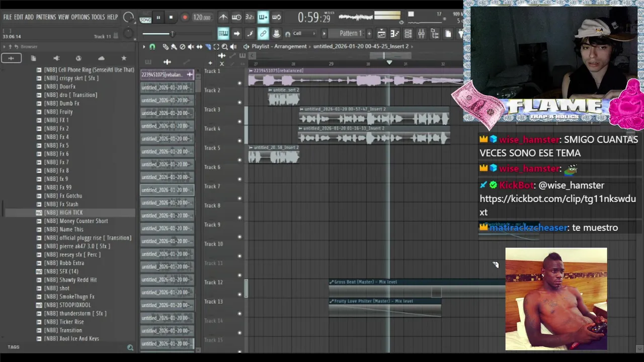The width and height of the screenshot is (644, 362).
Task: Select the Playback speaker tool
Action: (233, 47)
